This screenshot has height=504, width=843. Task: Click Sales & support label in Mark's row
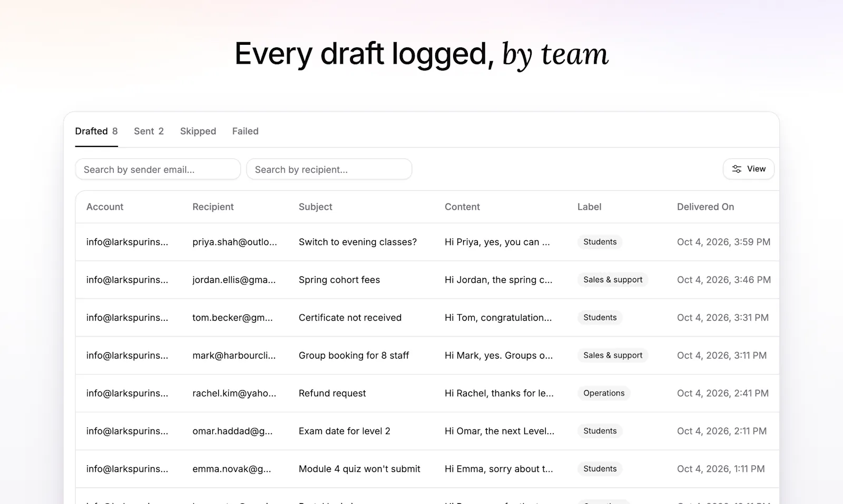pos(613,355)
